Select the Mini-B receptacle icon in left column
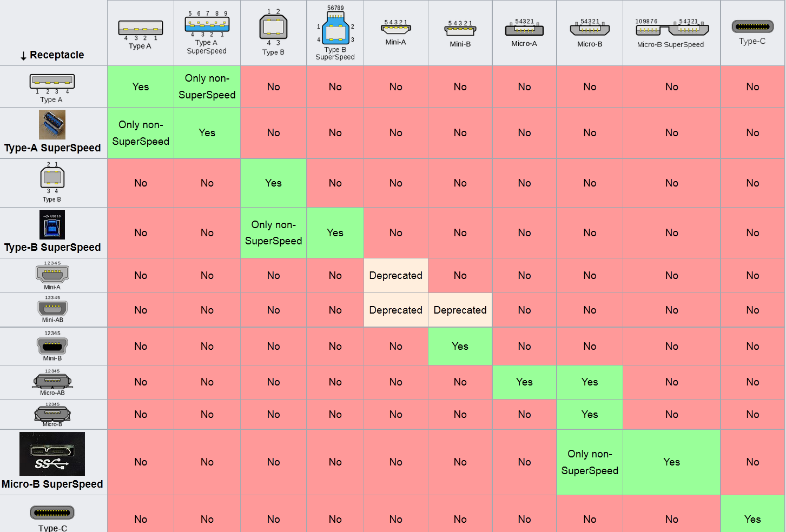Viewport: 786px width, 532px height. 52,345
